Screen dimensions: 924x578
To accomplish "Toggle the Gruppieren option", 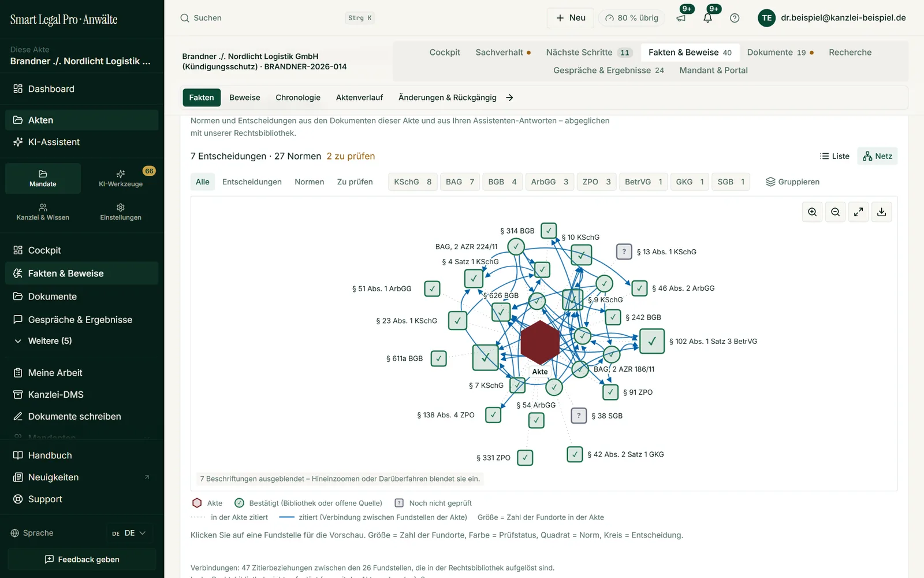I will tap(792, 181).
